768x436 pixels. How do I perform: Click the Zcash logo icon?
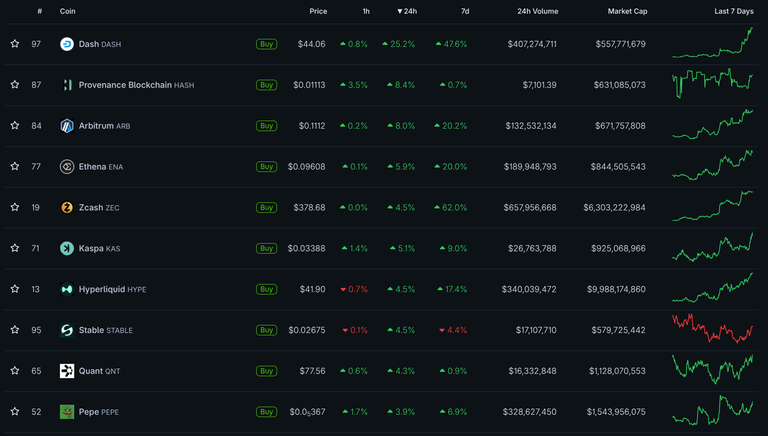point(67,208)
